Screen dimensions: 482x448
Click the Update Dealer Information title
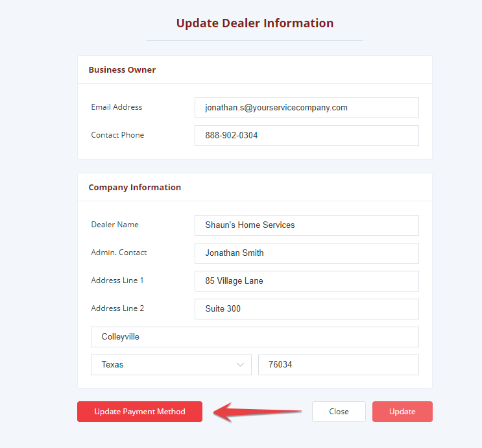point(255,23)
